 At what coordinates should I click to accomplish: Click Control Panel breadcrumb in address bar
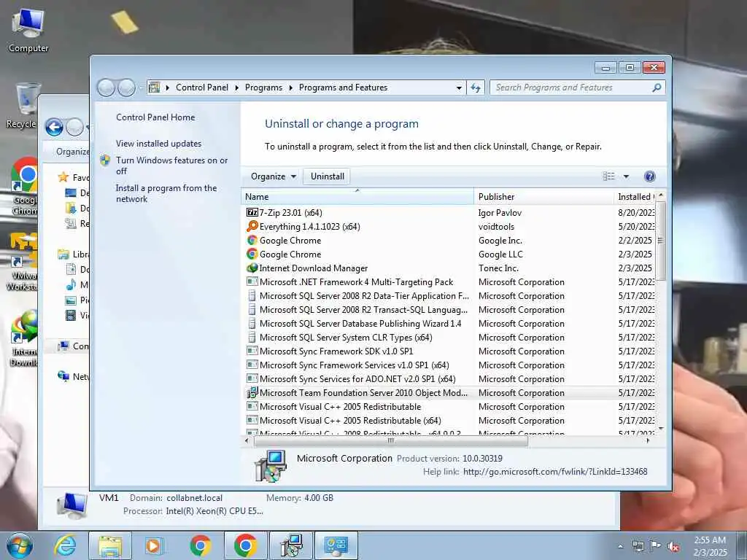[x=202, y=87]
